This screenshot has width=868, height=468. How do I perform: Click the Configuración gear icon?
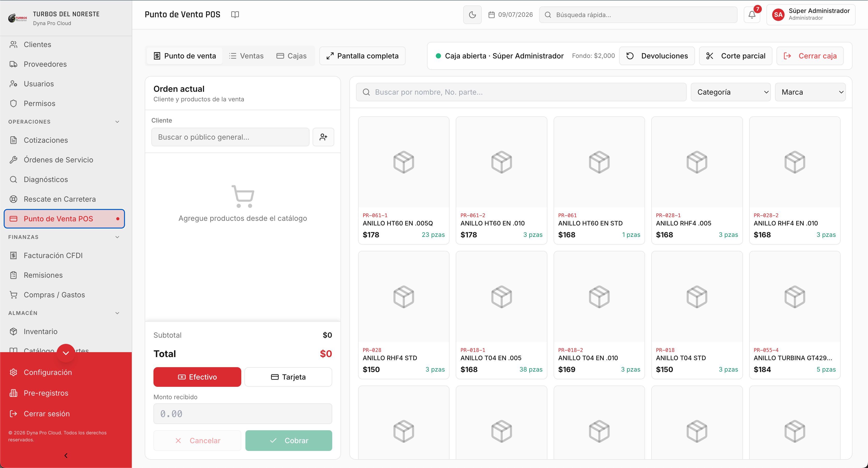click(13, 372)
